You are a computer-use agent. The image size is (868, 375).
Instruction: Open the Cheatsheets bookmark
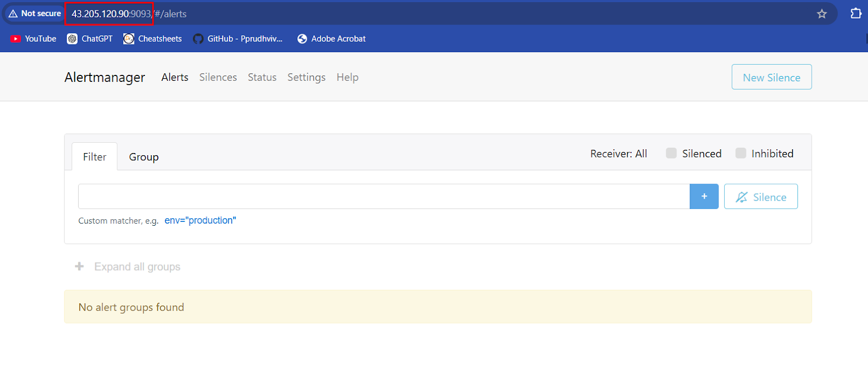click(152, 39)
